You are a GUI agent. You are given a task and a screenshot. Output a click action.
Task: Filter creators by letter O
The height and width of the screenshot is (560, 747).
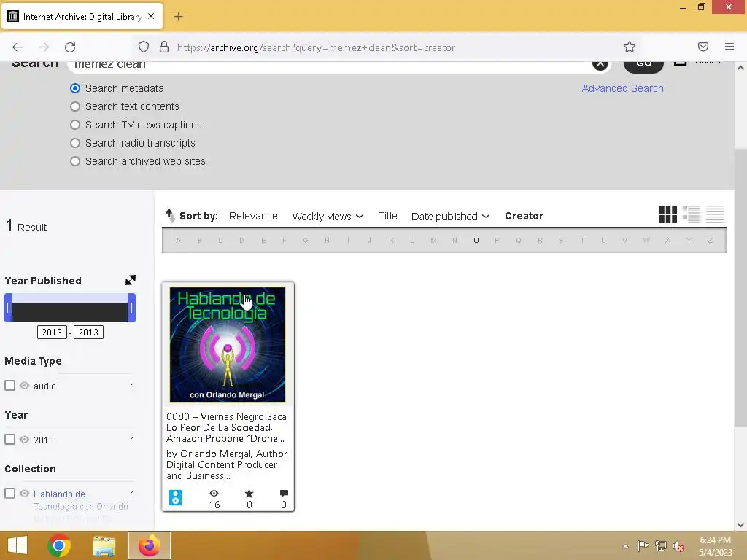(x=476, y=241)
